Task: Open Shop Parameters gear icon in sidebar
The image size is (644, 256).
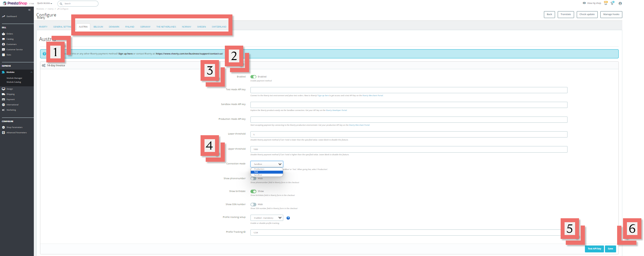Action: coord(4,127)
